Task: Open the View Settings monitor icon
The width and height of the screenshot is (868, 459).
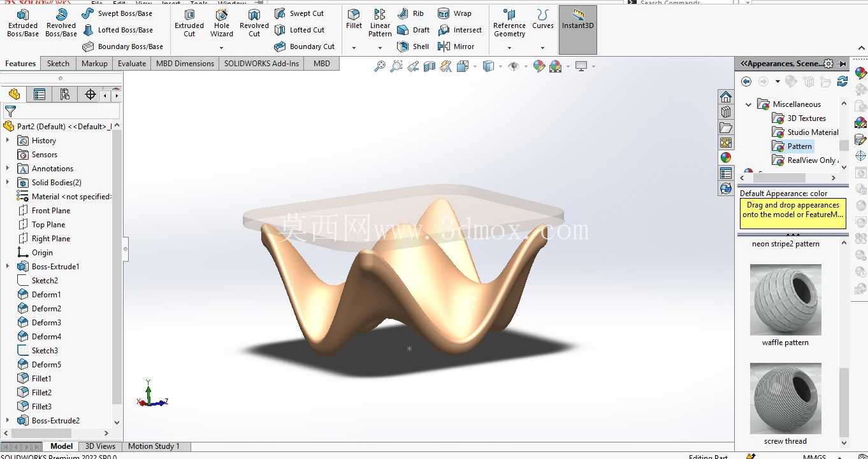Action: (x=581, y=66)
